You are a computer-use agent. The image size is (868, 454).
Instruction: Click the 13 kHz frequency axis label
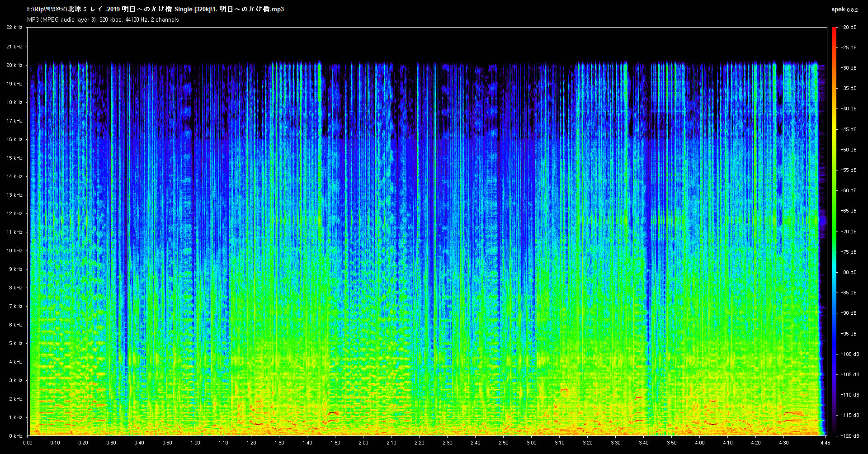(14, 195)
